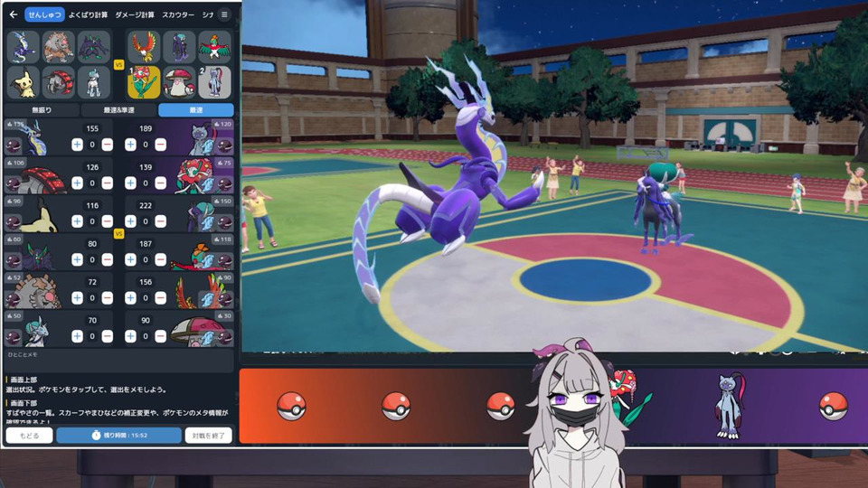Select Iron Treads in my team grid
Viewport: 868px width, 488px height.
click(58, 82)
